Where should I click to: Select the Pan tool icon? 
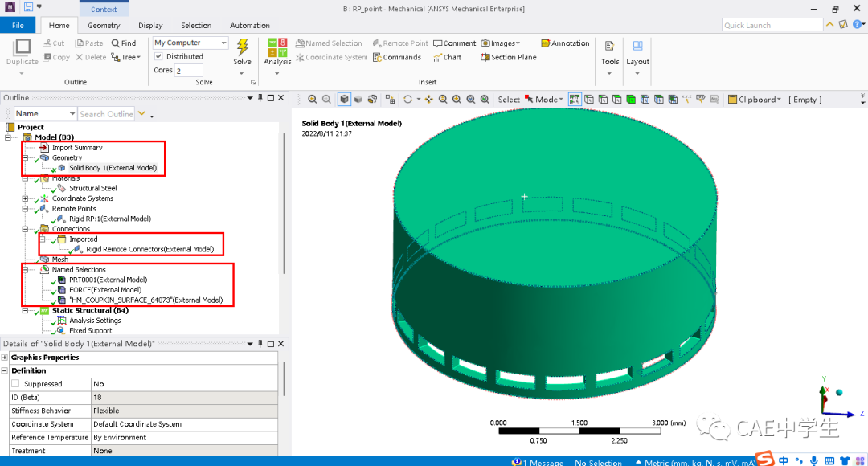click(x=429, y=99)
